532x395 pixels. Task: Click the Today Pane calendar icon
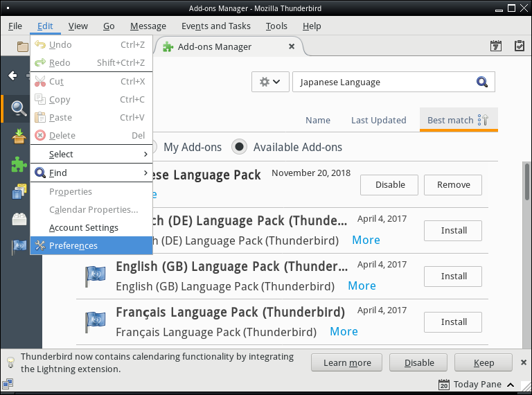click(x=444, y=385)
